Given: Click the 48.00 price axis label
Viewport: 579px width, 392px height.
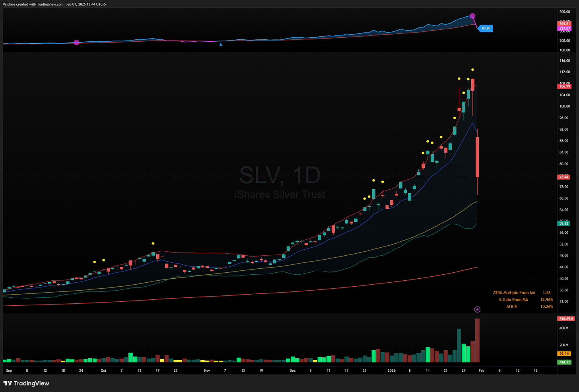Looking at the screenshot, I should pyautogui.click(x=564, y=256).
